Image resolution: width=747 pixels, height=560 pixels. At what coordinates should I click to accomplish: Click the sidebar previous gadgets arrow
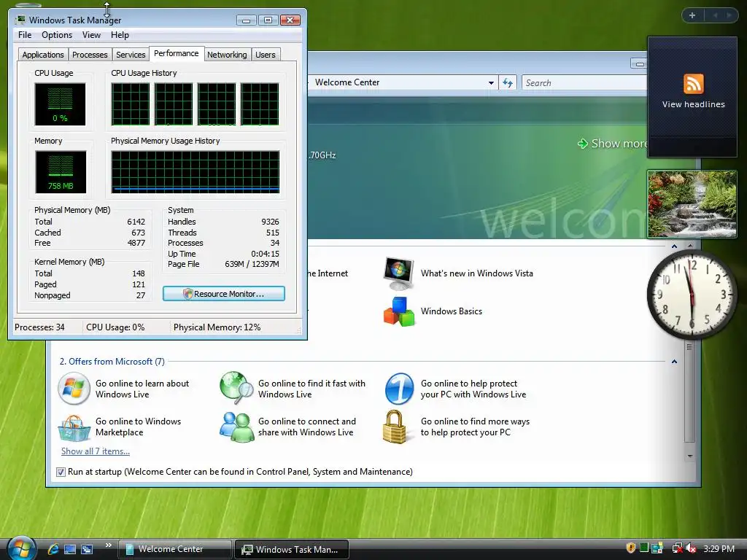click(715, 15)
